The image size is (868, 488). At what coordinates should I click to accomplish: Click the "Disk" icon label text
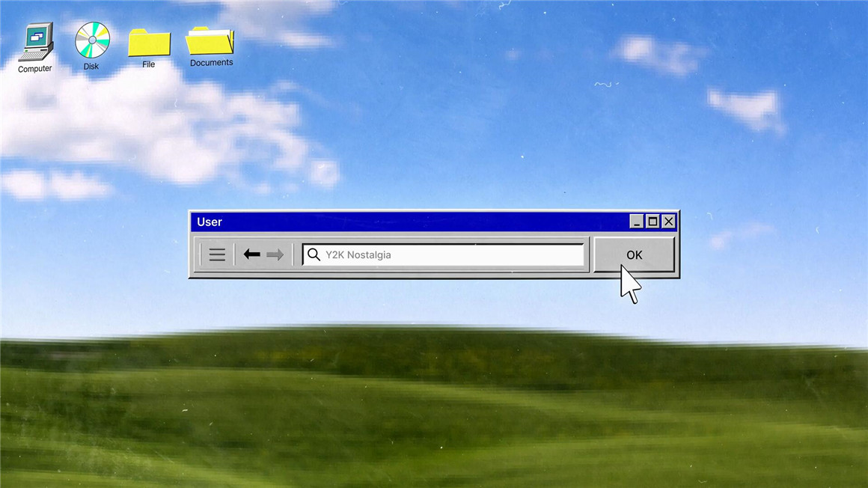(91, 67)
